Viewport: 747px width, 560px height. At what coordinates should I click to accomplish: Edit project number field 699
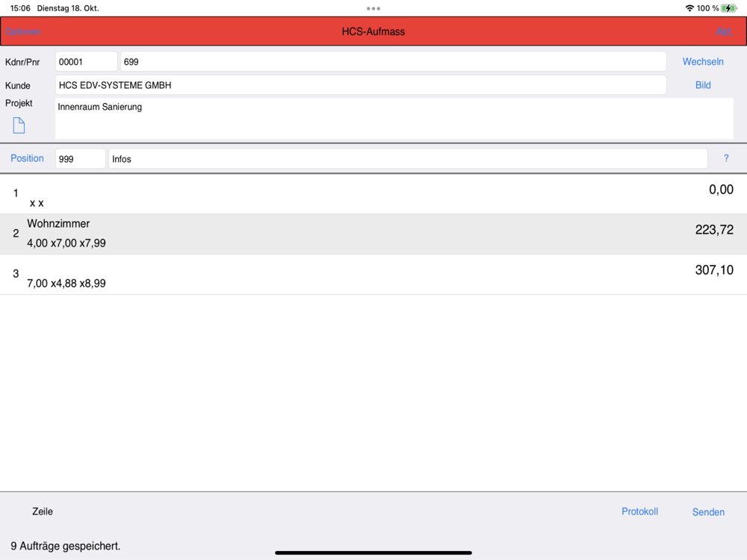(x=393, y=62)
